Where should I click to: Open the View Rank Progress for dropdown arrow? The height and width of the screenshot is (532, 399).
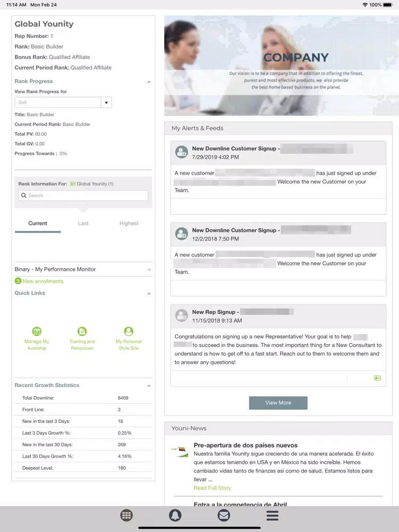point(106,103)
